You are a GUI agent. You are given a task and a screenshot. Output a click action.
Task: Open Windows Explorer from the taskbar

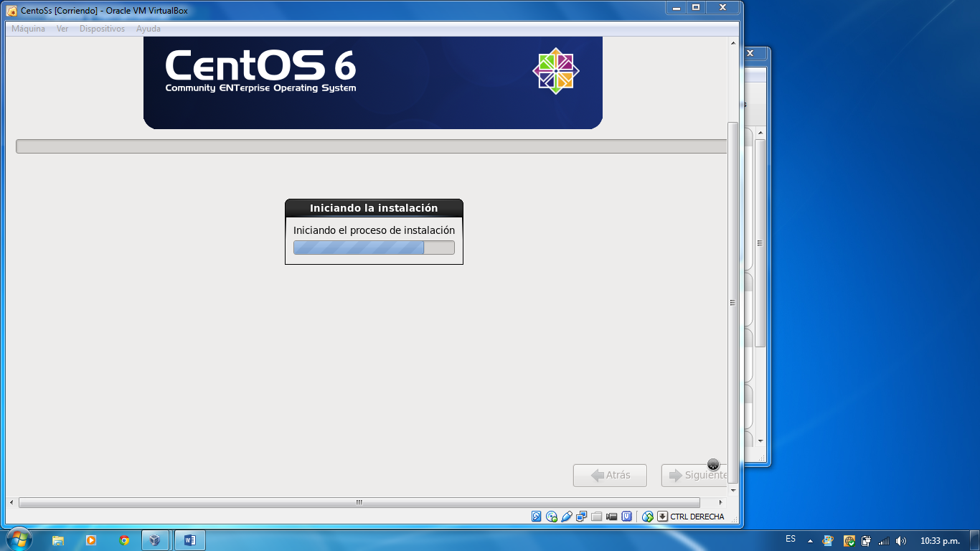point(58,540)
